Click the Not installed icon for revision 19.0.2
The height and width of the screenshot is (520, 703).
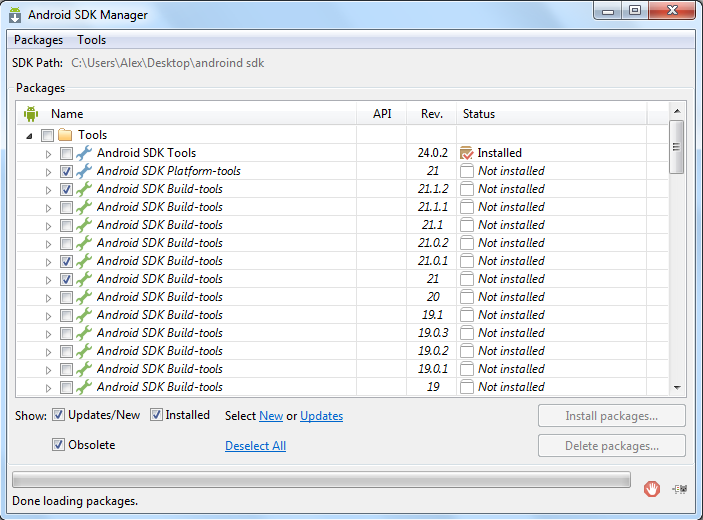[x=467, y=351]
